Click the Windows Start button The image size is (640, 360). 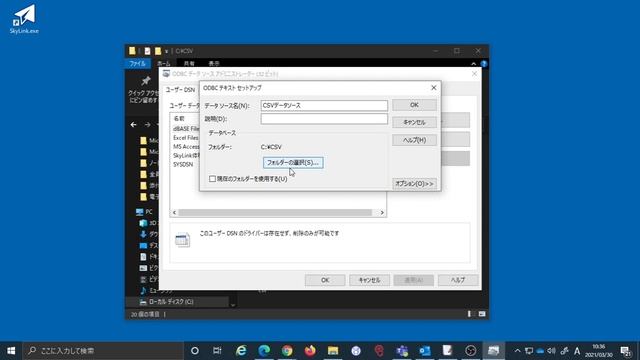pyautogui.click(x=11, y=351)
